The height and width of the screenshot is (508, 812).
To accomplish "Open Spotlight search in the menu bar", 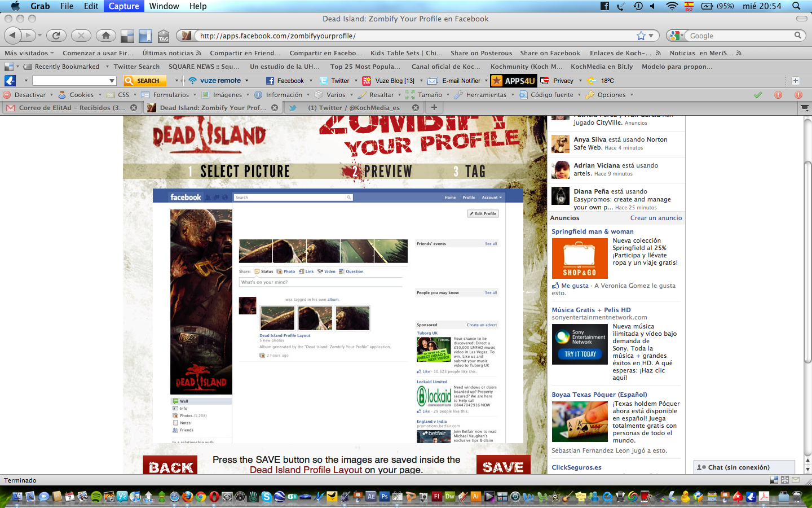I will [796, 6].
